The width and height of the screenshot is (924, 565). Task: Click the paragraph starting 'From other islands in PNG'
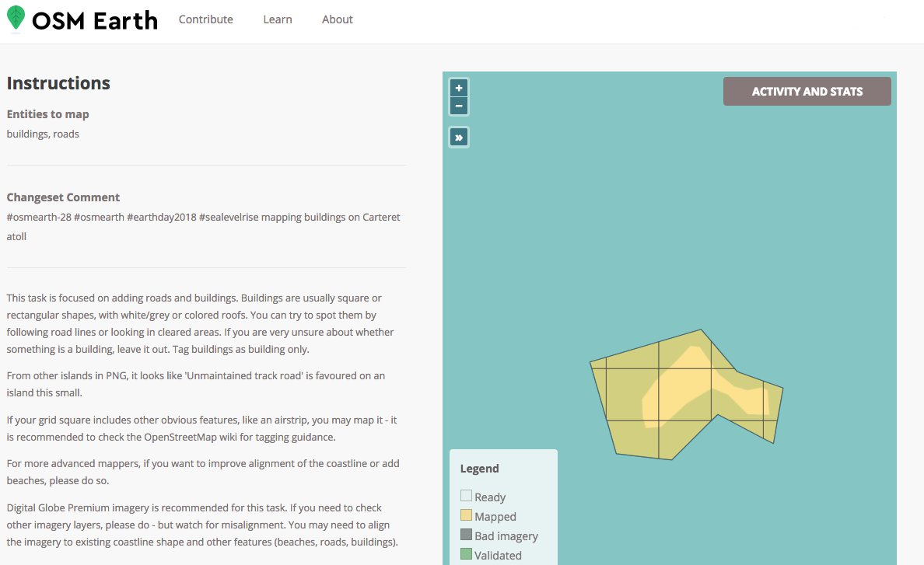[196, 385]
